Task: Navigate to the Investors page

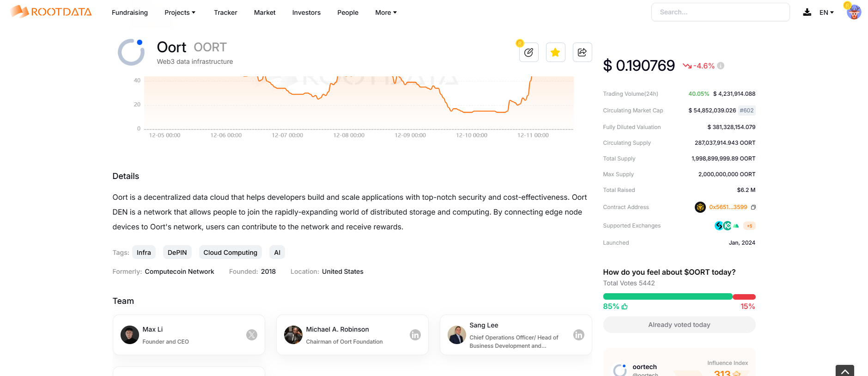Action: [306, 12]
